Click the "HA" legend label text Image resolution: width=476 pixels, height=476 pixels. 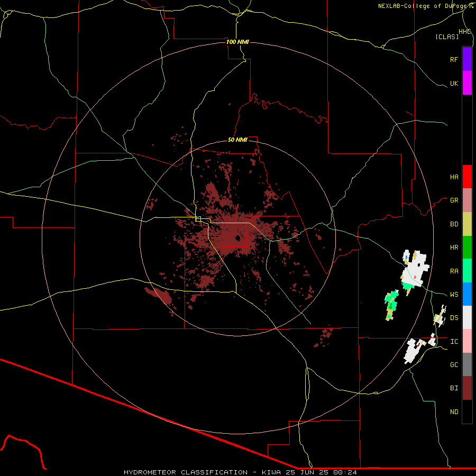click(454, 177)
